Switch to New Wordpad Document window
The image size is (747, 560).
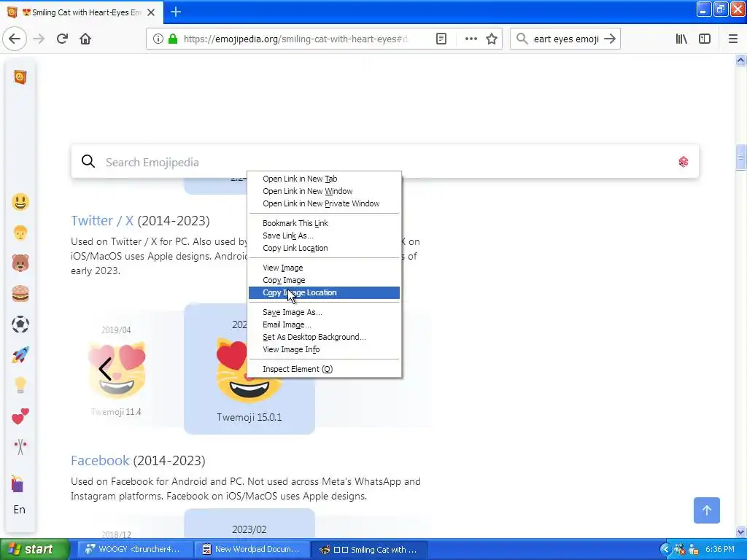click(x=251, y=549)
